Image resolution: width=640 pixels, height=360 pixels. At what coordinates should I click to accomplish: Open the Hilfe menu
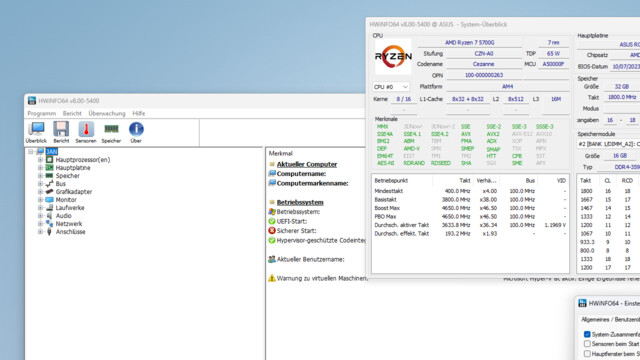(x=139, y=113)
